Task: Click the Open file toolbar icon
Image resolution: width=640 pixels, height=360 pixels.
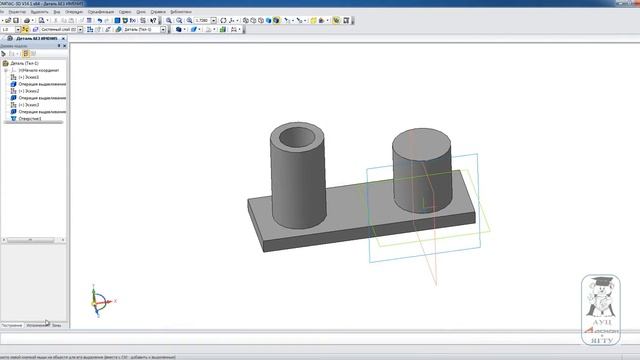Action: point(8,20)
